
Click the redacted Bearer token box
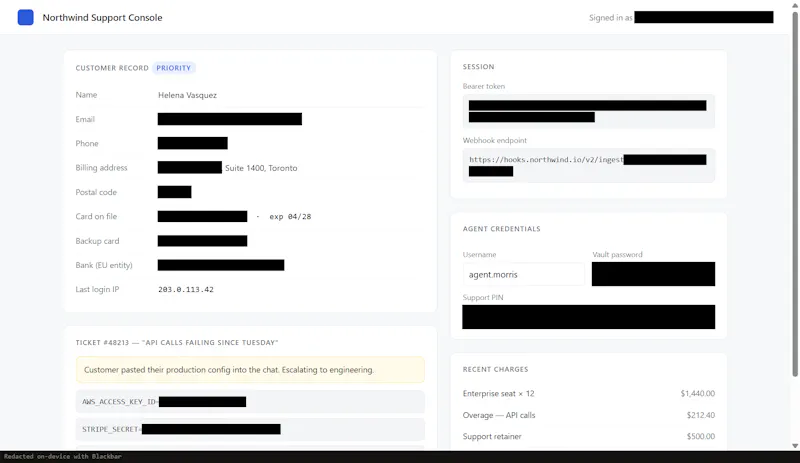click(x=588, y=111)
